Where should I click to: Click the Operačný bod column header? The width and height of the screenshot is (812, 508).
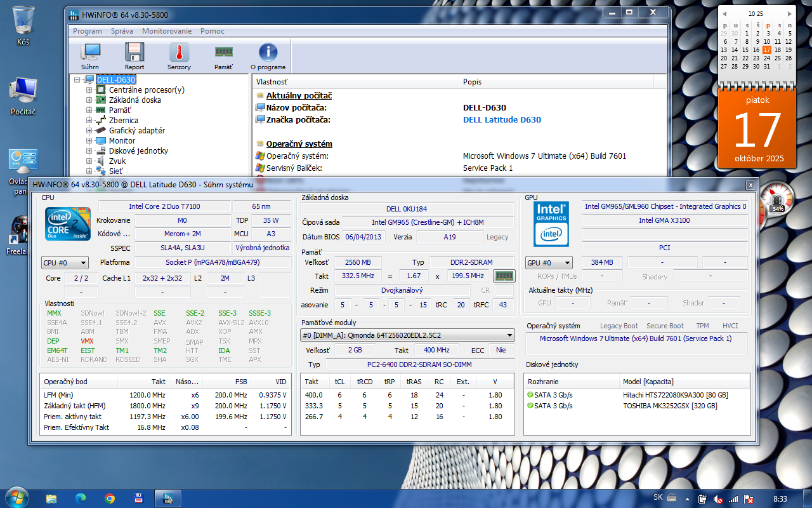[x=79, y=382]
